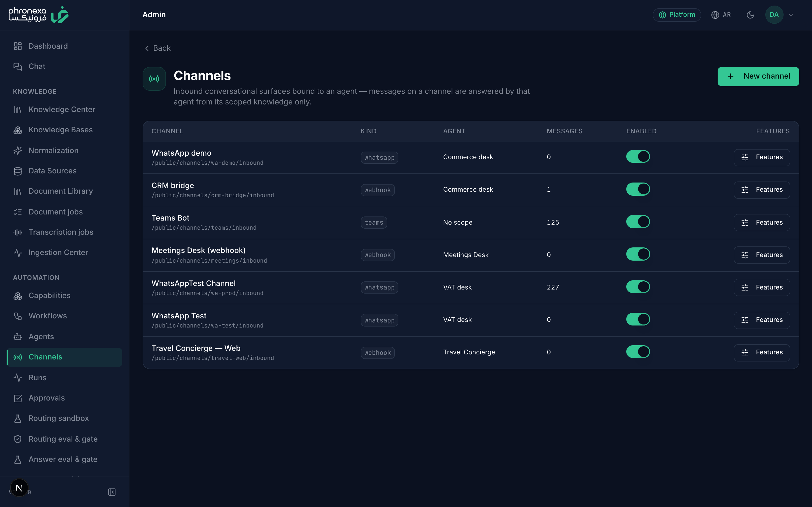Open Features for CRM bridge channel
This screenshot has width=812, height=507.
pyautogui.click(x=762, y=190)
